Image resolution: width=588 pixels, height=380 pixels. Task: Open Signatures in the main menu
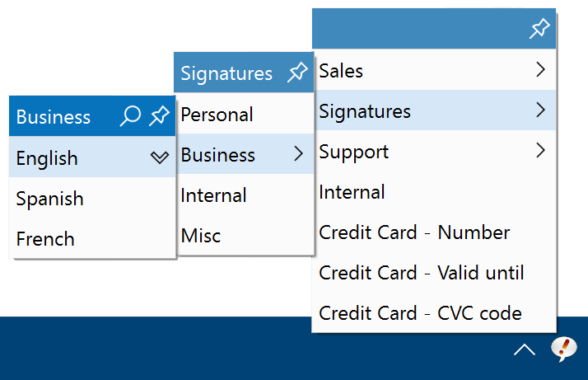click(434, 110)
